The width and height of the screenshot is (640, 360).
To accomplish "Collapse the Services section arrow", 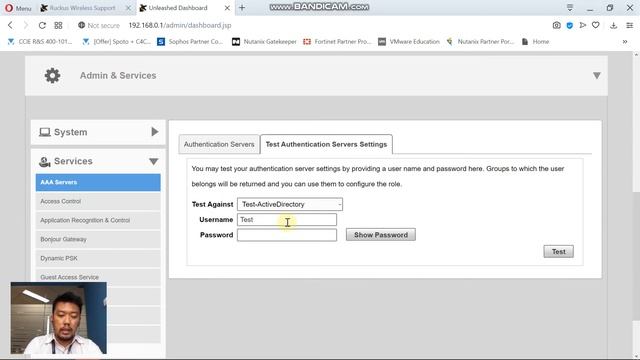I will tap(154, 162).
